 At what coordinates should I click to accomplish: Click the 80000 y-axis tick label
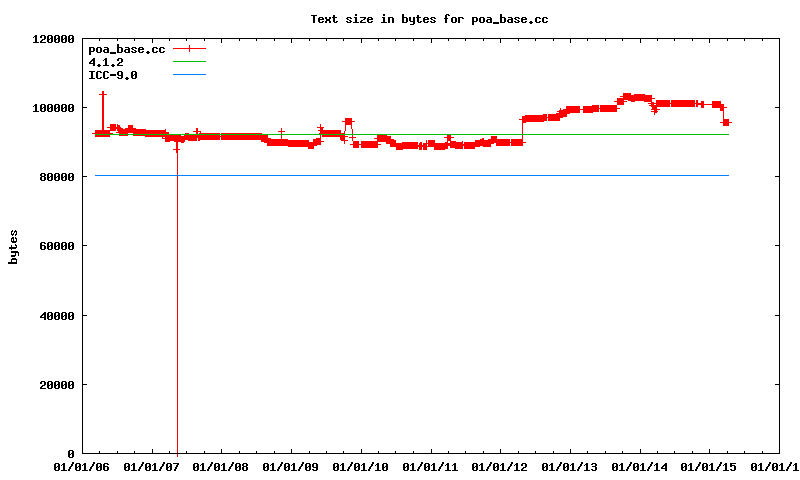point(57,177)
